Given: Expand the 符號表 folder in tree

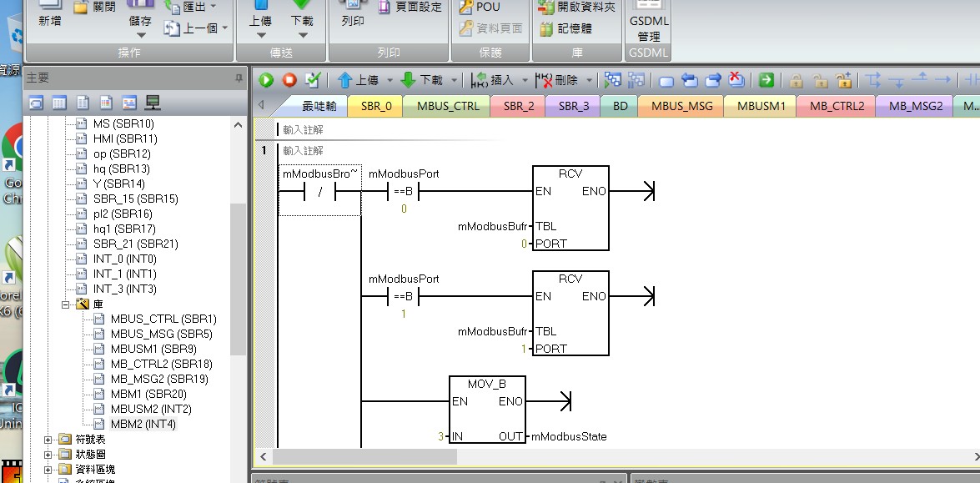Looking at the screenshot, I should (x=48, y=440).
